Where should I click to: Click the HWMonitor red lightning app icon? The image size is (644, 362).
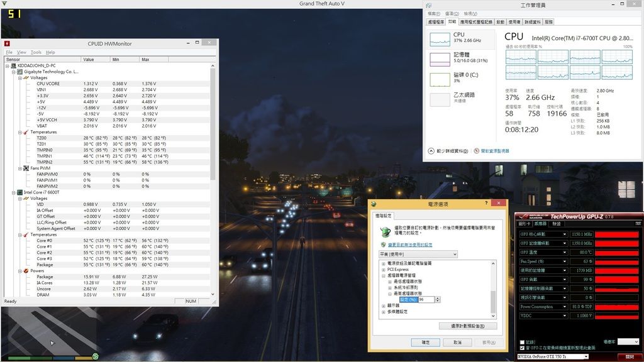tap(7, 43)
